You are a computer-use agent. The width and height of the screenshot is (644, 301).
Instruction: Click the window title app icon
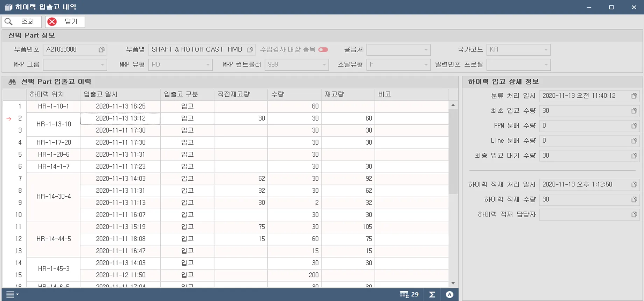[8, 7]
